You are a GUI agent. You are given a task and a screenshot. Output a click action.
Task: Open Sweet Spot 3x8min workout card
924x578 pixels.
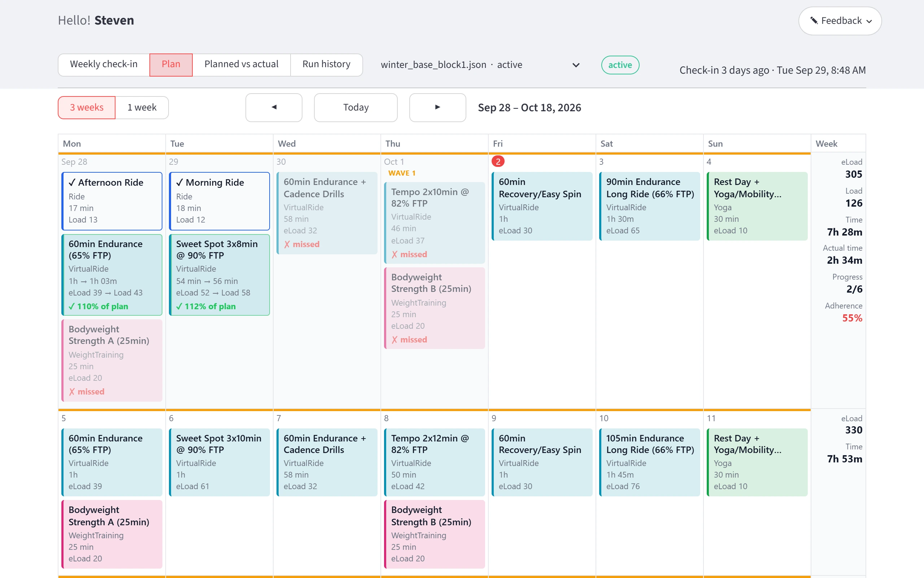click(219, 275)
